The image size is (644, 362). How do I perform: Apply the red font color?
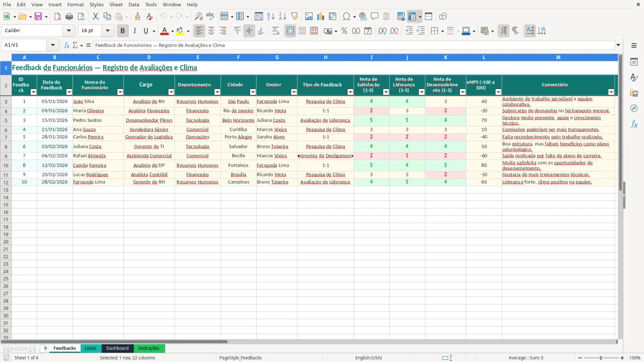(x=165, y=31)
